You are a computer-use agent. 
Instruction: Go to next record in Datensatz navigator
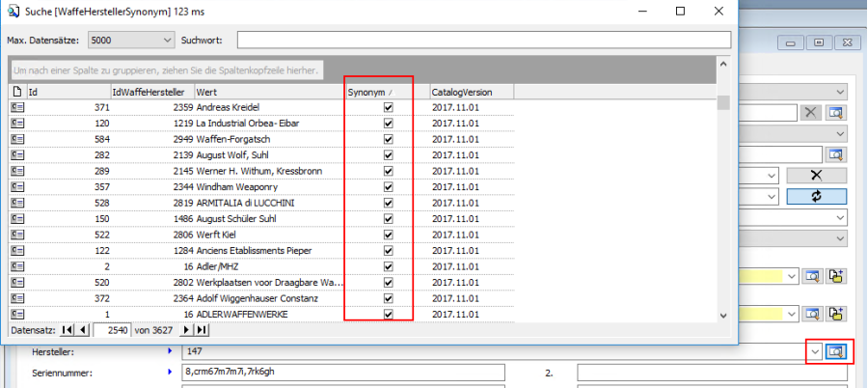coord(187,330)
